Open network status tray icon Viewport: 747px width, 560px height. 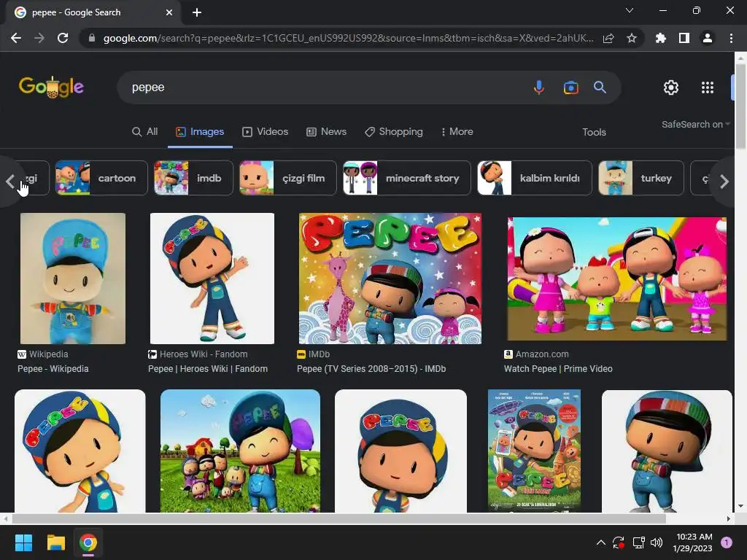click(638, 542)
